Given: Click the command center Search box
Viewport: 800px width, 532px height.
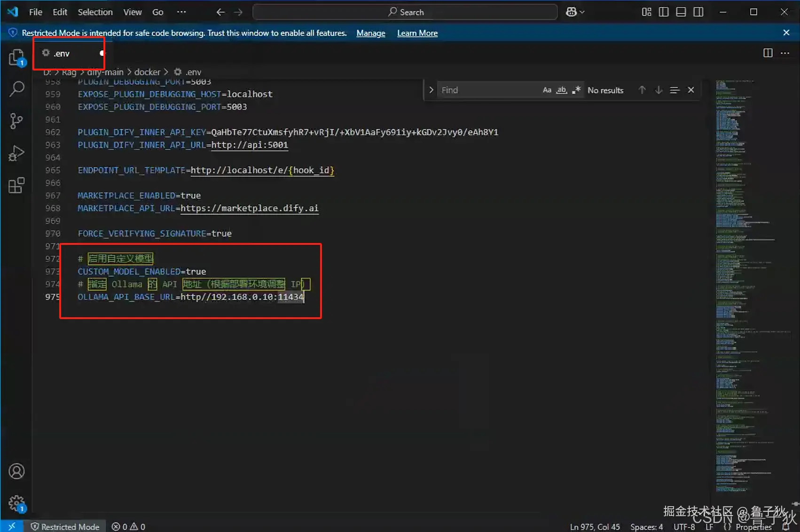Looking at the screenshot, I should [405, 12].
